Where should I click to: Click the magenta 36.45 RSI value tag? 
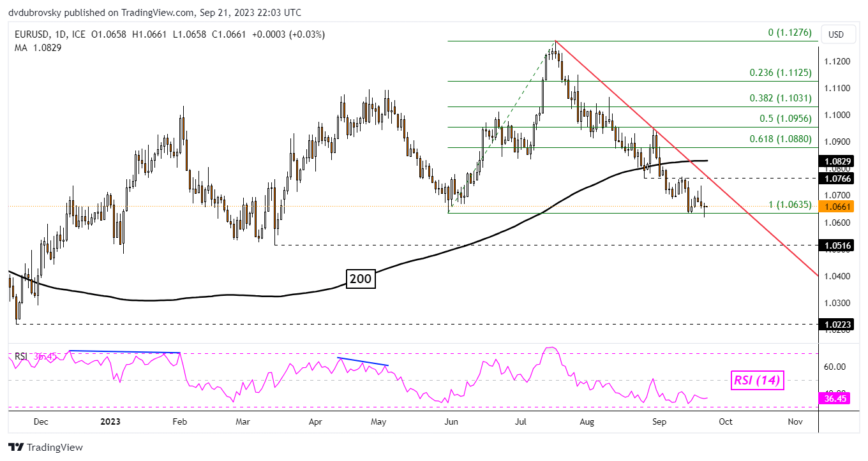[x=836, y=400]
